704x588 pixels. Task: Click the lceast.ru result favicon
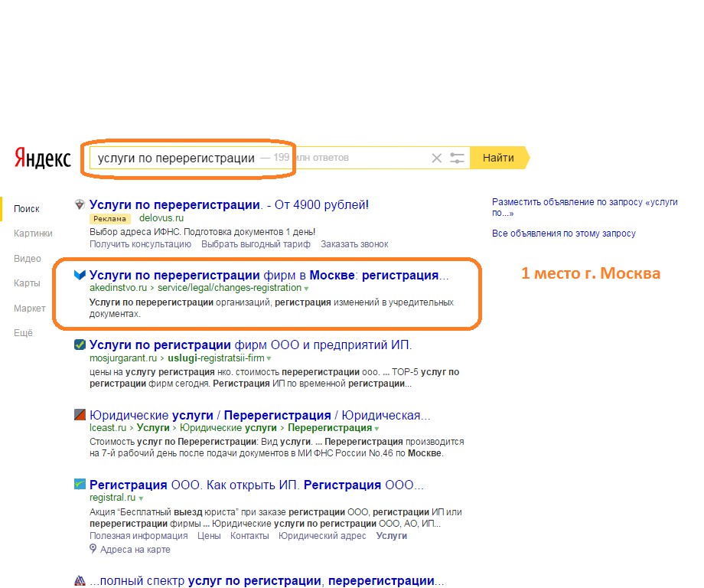[80, 415]
